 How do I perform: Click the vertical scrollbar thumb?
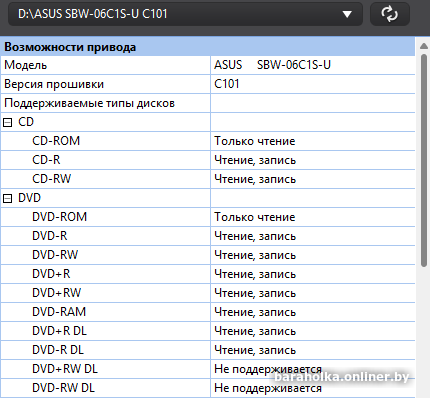(424, 160)
